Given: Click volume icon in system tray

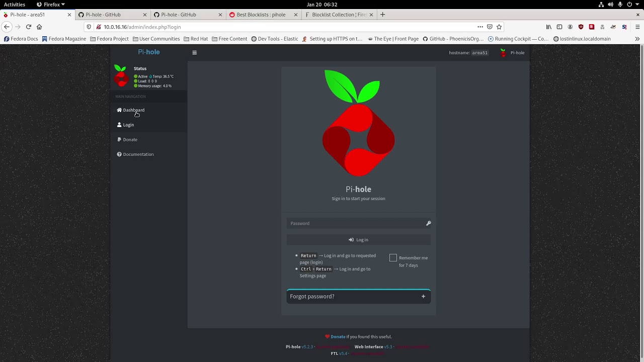Looking at the screenshot, I should pyautogui.click(x=610, y=5).
